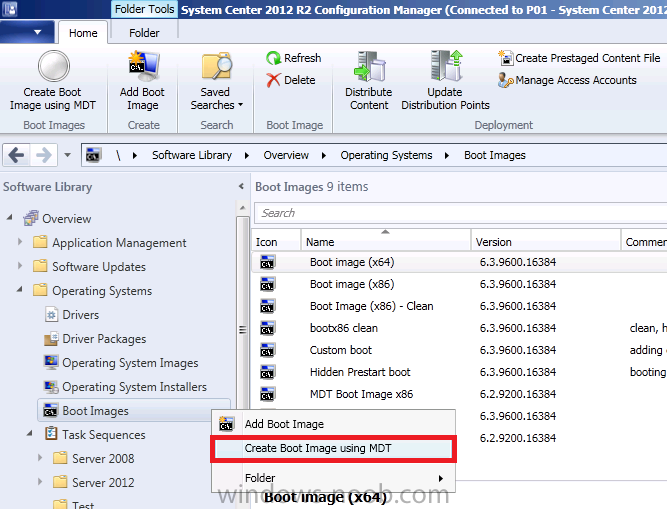
Task: Open the Folder submenu in context menu
Action: [x=334, y=478]
